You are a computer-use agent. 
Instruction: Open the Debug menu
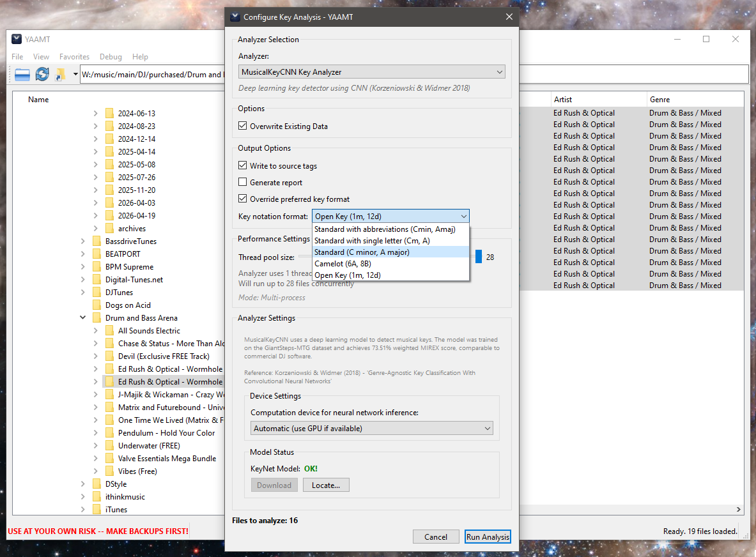[x=111, y=57]
